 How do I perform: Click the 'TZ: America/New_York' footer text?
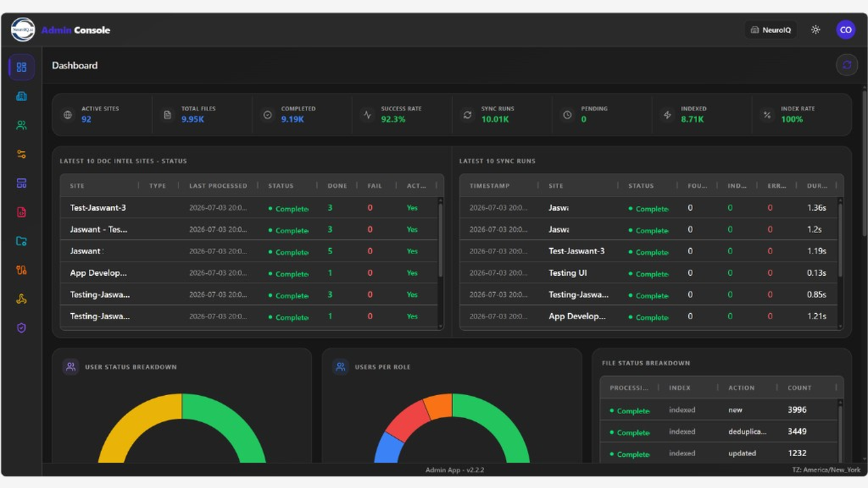(826, 470)
